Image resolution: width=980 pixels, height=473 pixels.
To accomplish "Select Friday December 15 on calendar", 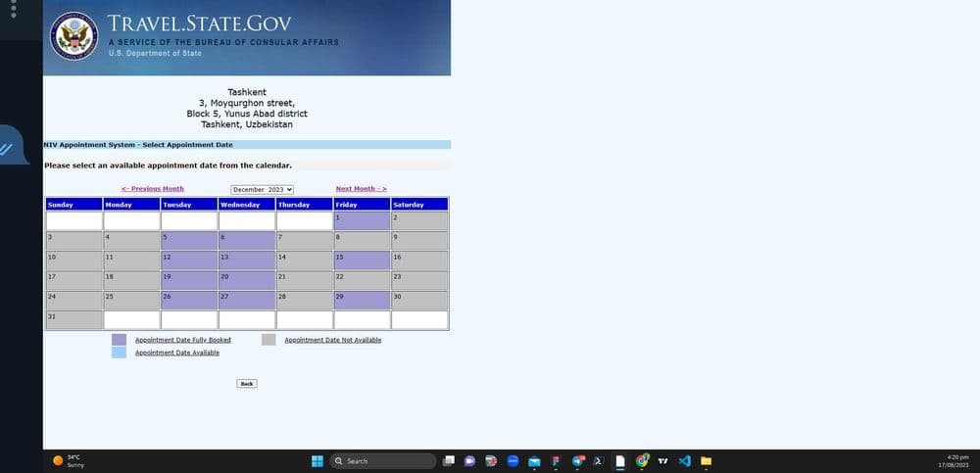I will [362, 260].
